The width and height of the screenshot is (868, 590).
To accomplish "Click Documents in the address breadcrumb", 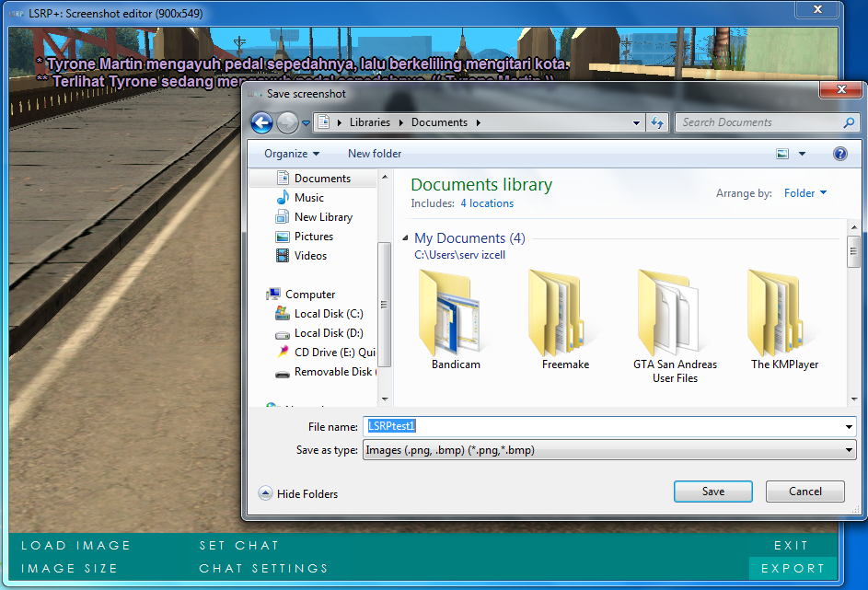I will pyautogui.click(x=440, y=122).
